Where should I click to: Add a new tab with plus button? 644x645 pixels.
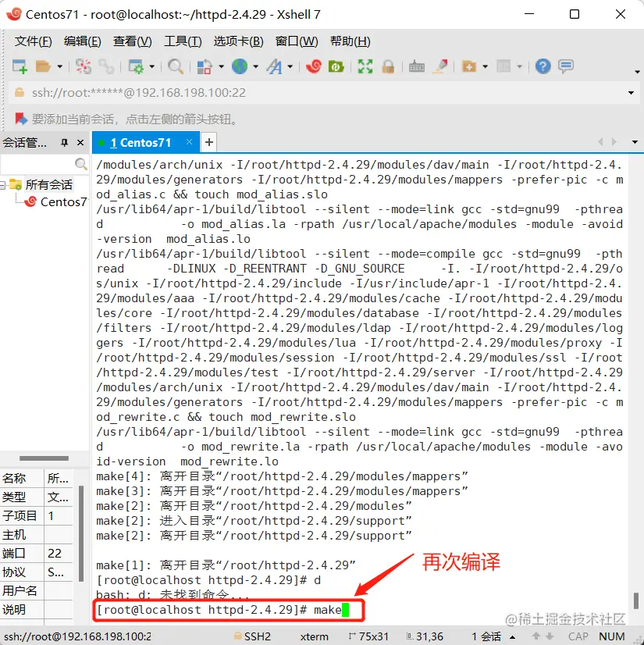point(209,142)
